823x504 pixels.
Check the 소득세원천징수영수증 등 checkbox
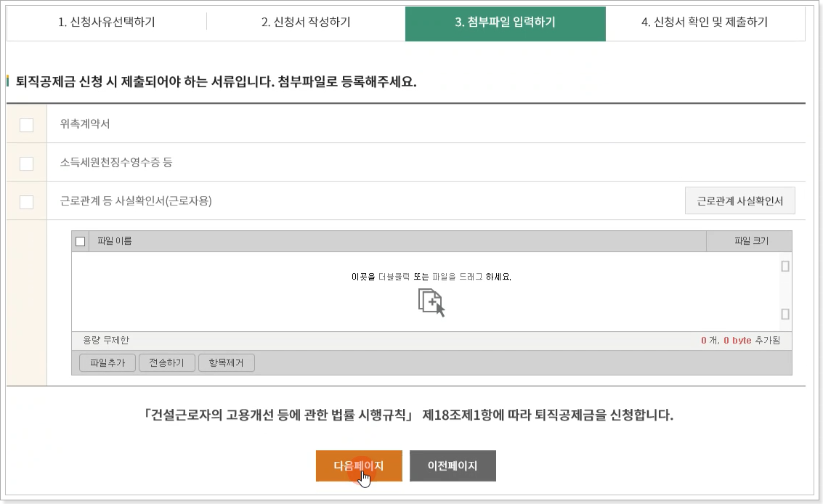point(26,163)
